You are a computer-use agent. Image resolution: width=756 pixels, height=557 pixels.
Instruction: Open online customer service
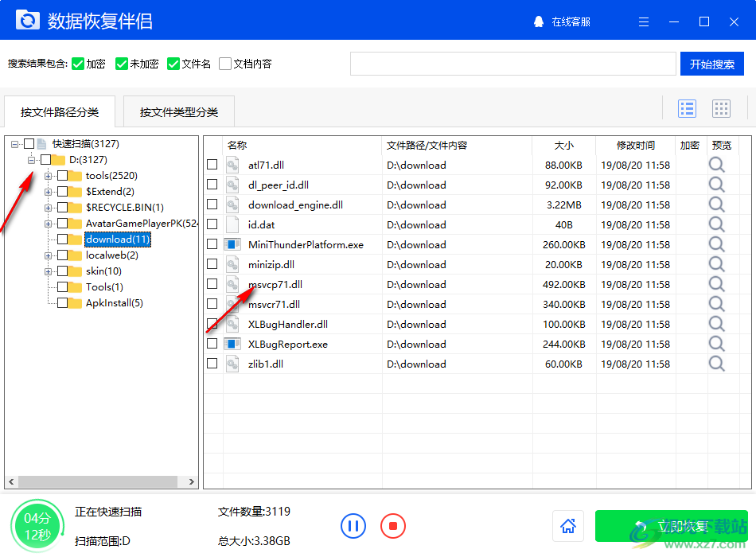click(563, 21)
